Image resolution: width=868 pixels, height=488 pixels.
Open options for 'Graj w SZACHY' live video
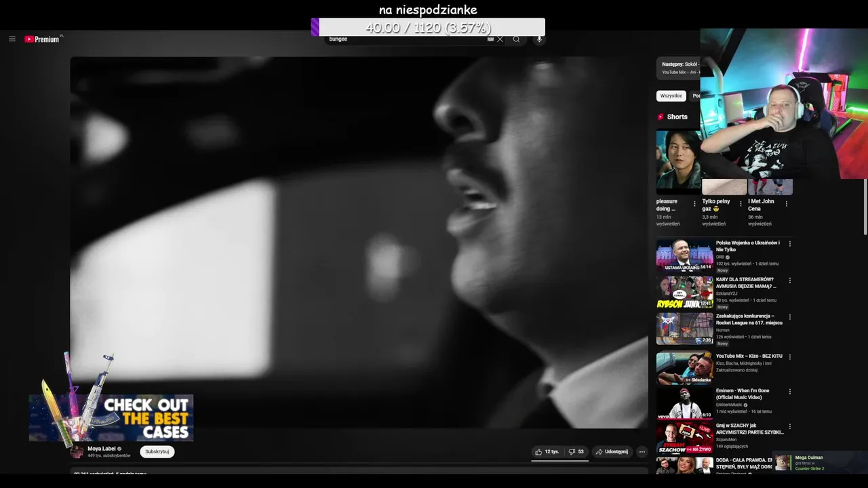click(789, 427)
